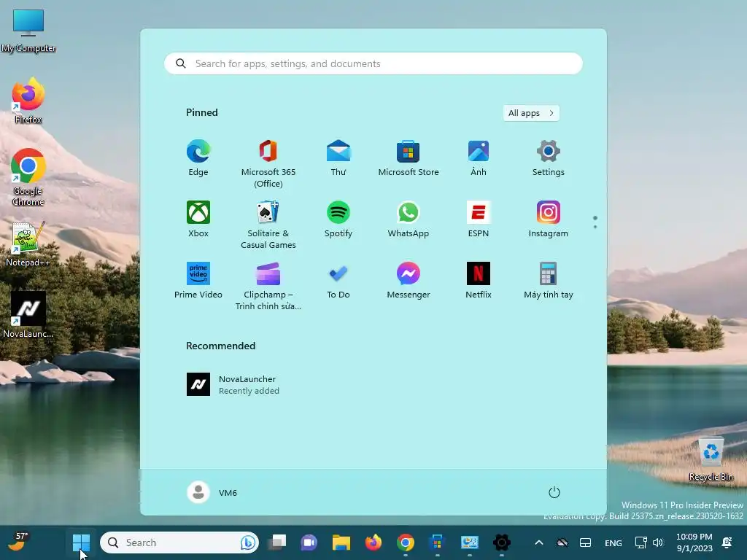The image size is (747, 560).
Task: Open the VM6 user account menu
Action: click(x=212, y=492)
